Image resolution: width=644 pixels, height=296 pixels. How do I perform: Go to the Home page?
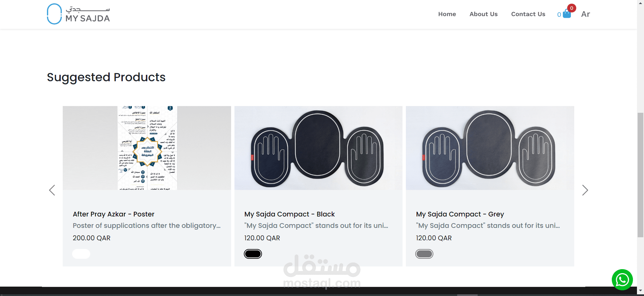(447, 14)
